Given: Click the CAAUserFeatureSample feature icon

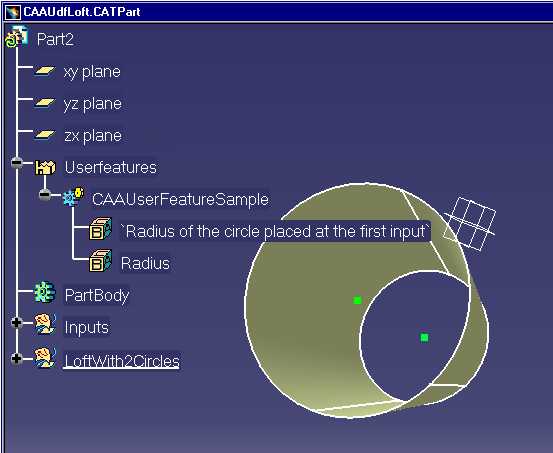Looking at the screenshot, I should 74,197.
